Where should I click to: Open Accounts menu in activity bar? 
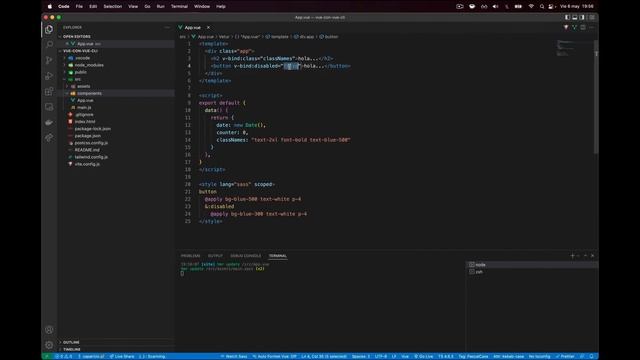point(49,330)
